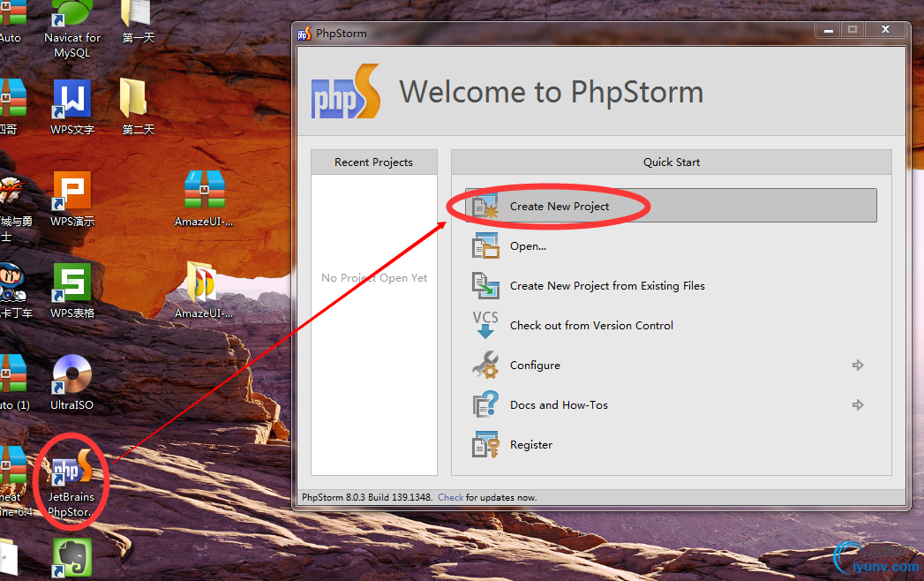Click the empty Recent Projects list
This screenshot has height=581, width=924.
point(373,324)
